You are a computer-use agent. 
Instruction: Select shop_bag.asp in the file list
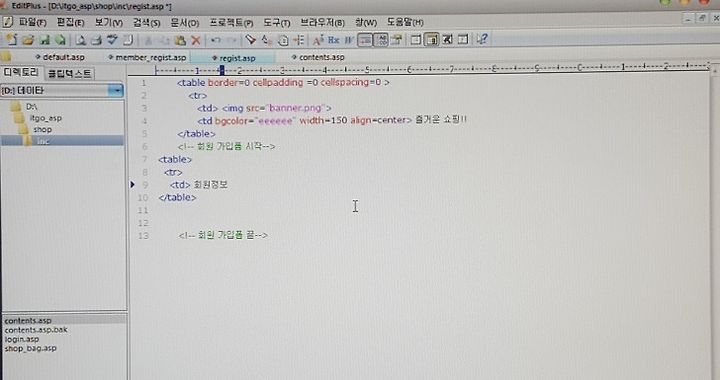click(30, 348)
